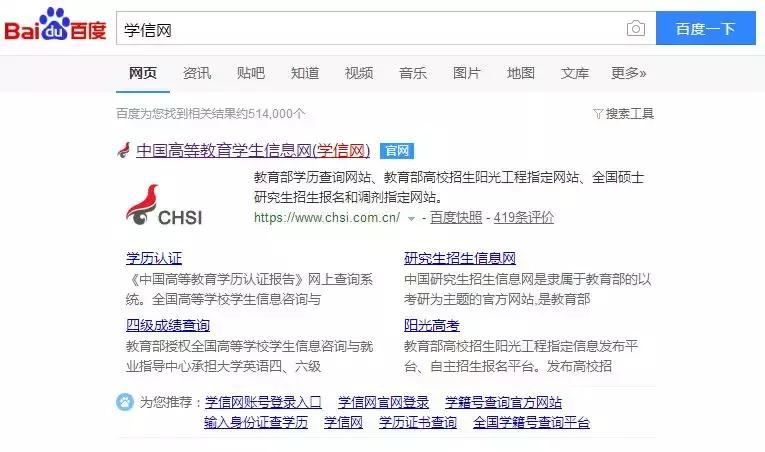Viewport: 765px width, 452px height.
Task: Select the 网页 tab
Action: tap(142, 73)
